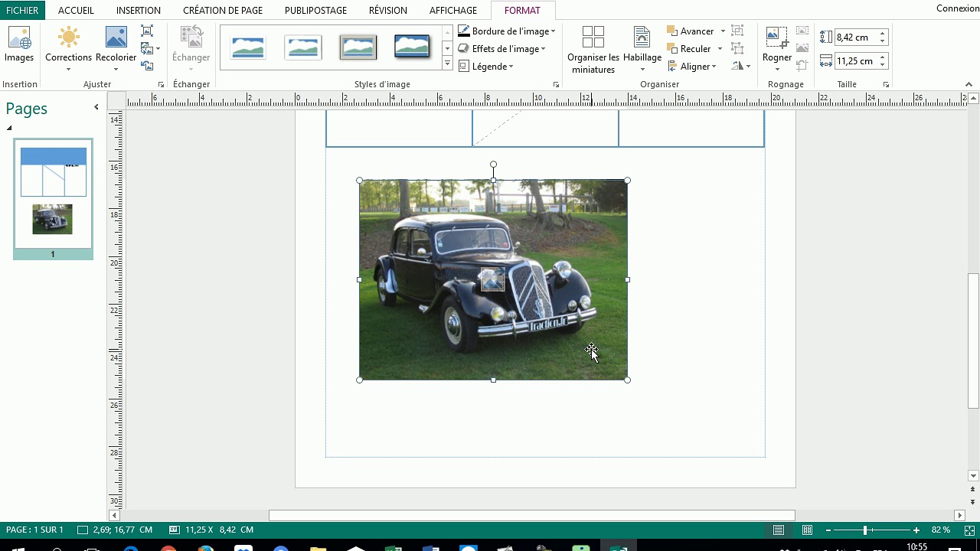This screenshot has height=551, width=980.
Task: Open the Habillage text wrapping icon
Action: [x=642, y=46]
